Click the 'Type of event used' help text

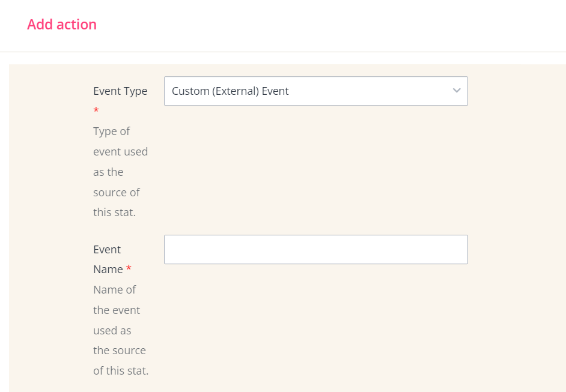coord(120,142)
